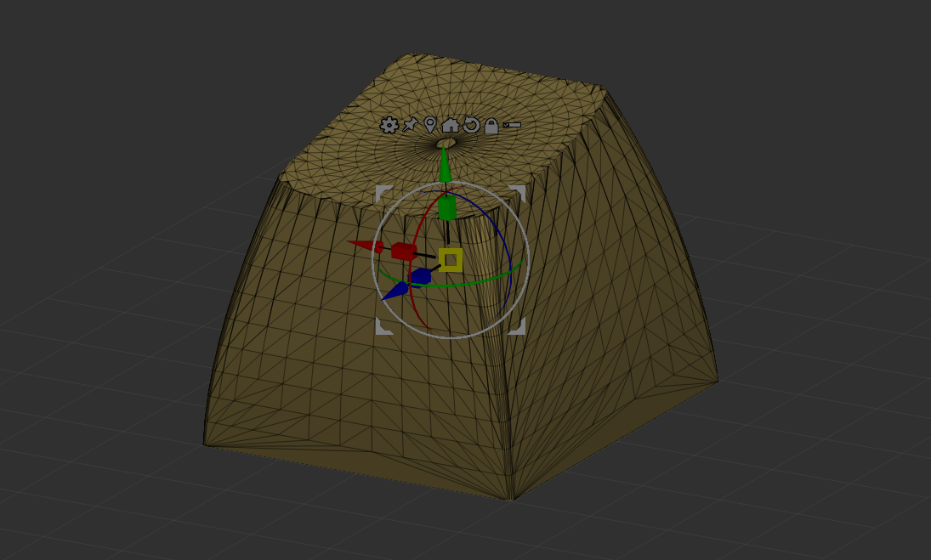The height and width of the screenshot is (560, 931).
Task: Click the green cube scale handle
Action: coord(446,209)
